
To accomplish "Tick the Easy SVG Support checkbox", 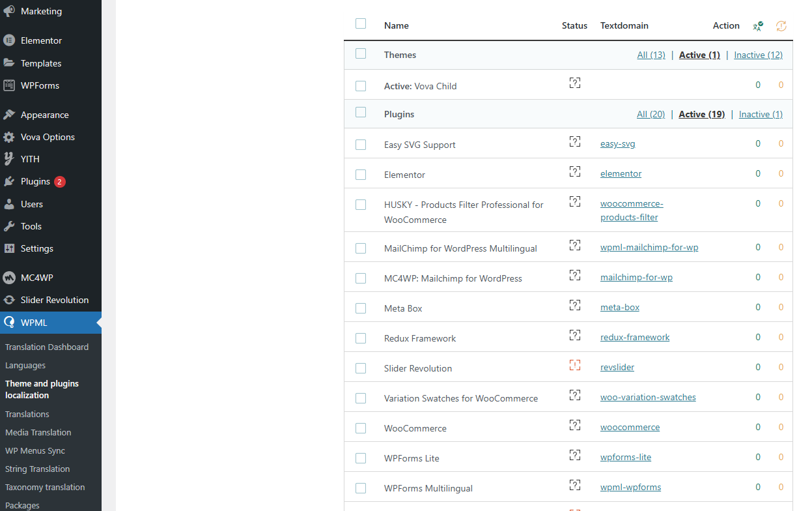I will pos(361,145).
